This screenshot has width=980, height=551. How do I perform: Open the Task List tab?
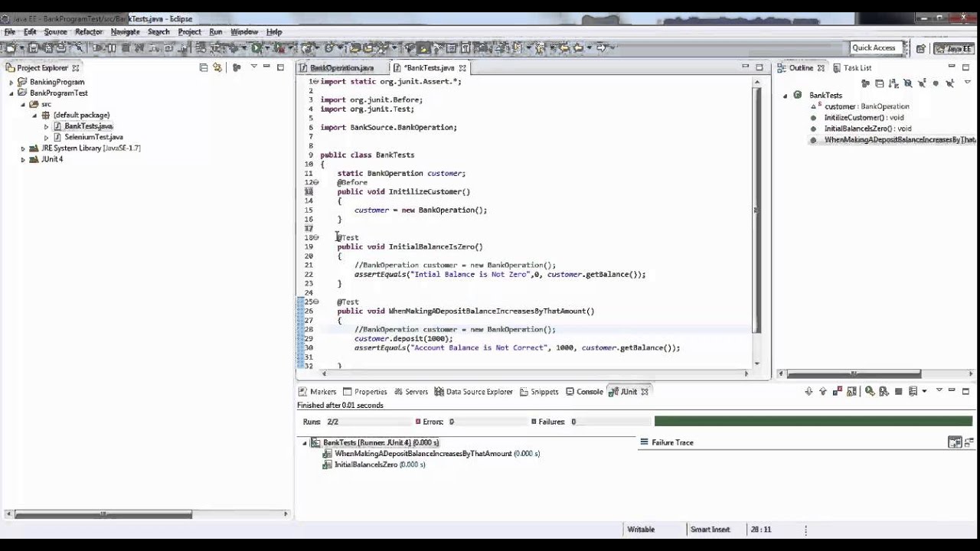[851, 68]
